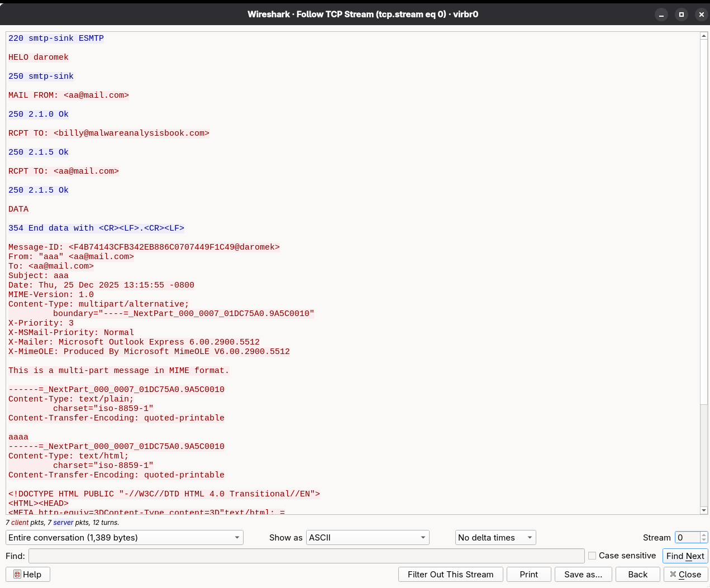Viewport: 710px width, 588px height.
Task: Click the Find Next button
Action: pyautogui.click(x=685, y=556)
